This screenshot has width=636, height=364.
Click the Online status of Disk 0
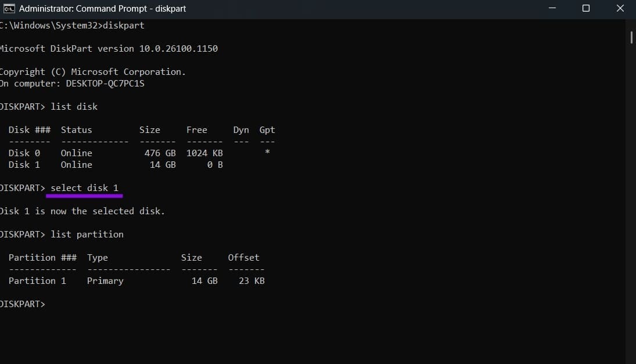(76, 153)
